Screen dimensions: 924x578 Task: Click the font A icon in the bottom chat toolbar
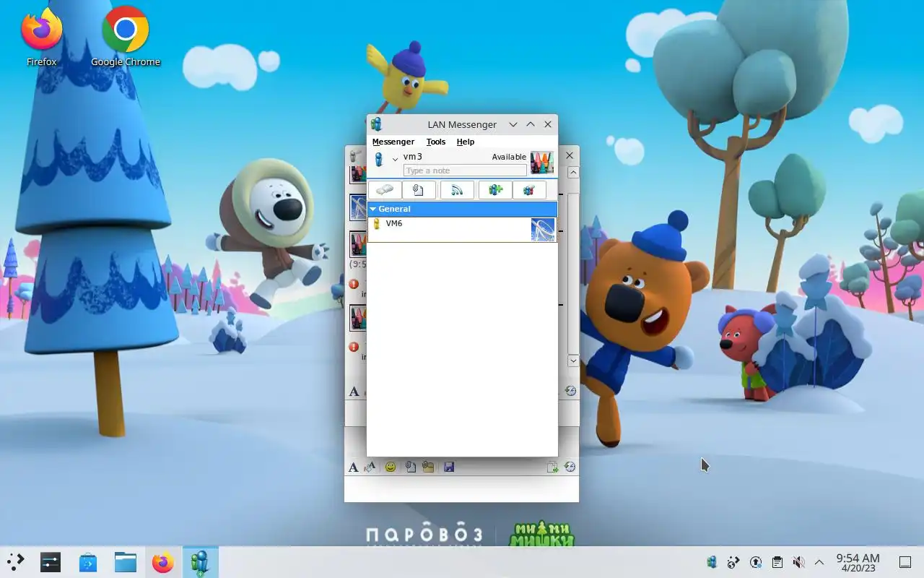click(354, 467)
